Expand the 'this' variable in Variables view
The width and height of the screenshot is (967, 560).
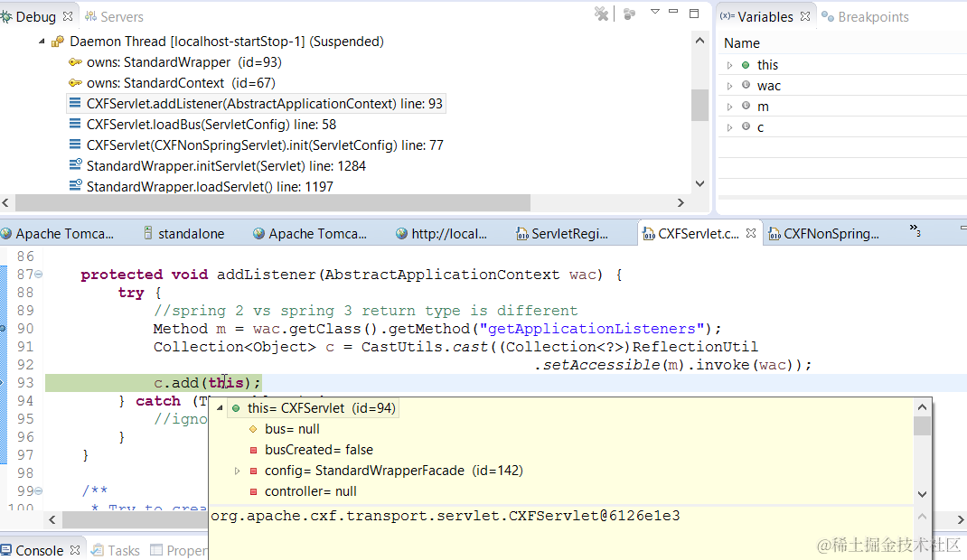click(x=729, y=65)
